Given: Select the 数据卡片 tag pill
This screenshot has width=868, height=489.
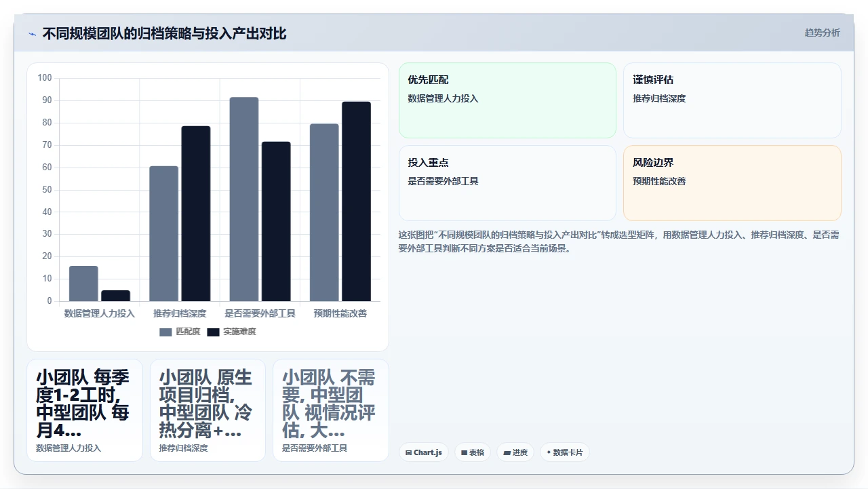Looking at the screenshot, I should [x=565, y=452].
